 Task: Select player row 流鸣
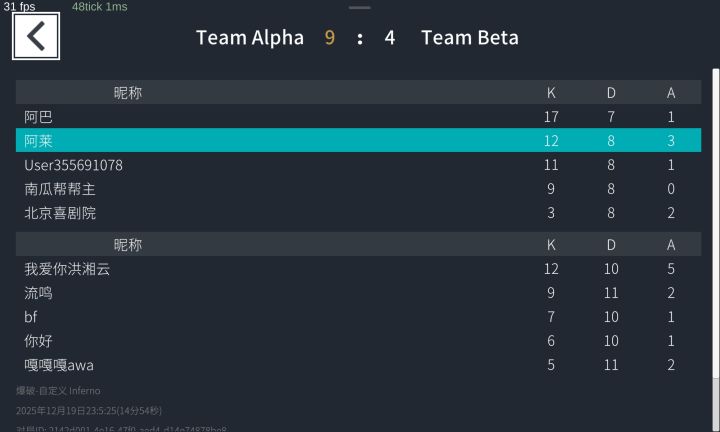tap(358, 292)
